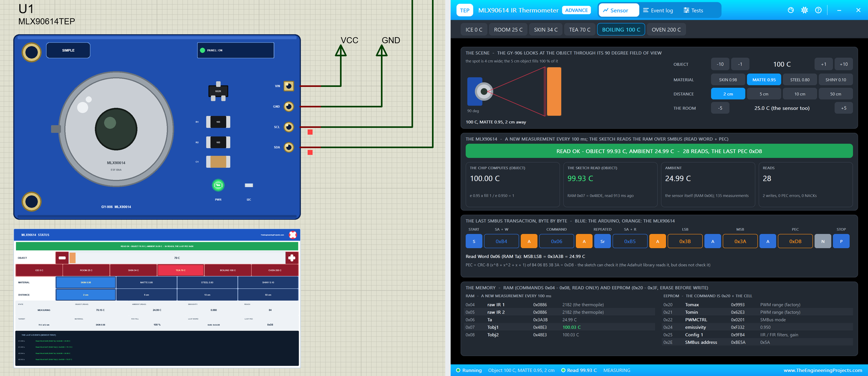Click the orange object in the scene
Image resolution: width=868 pixels, height=376 pixels.
click(x=554, y=91)
